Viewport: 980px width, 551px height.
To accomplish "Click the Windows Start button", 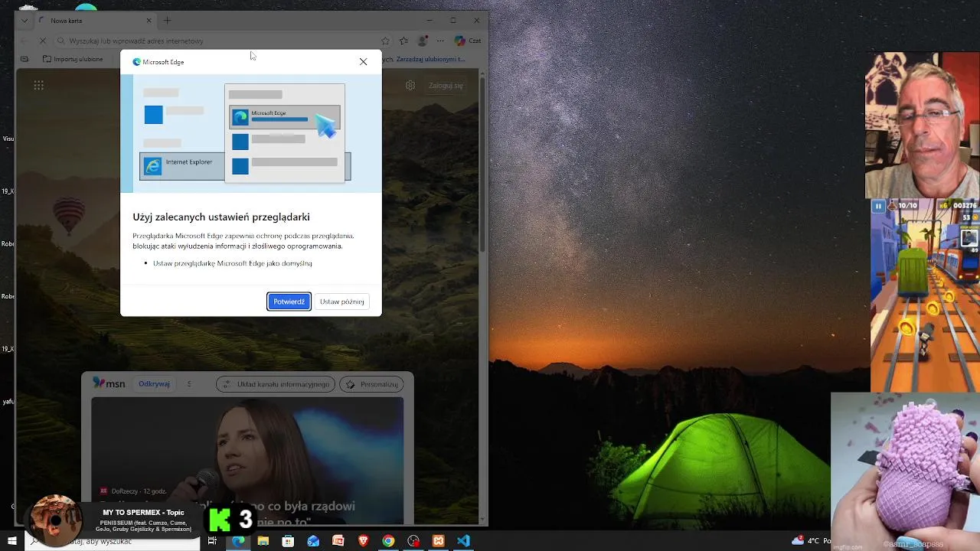I will tap(11, 541).
